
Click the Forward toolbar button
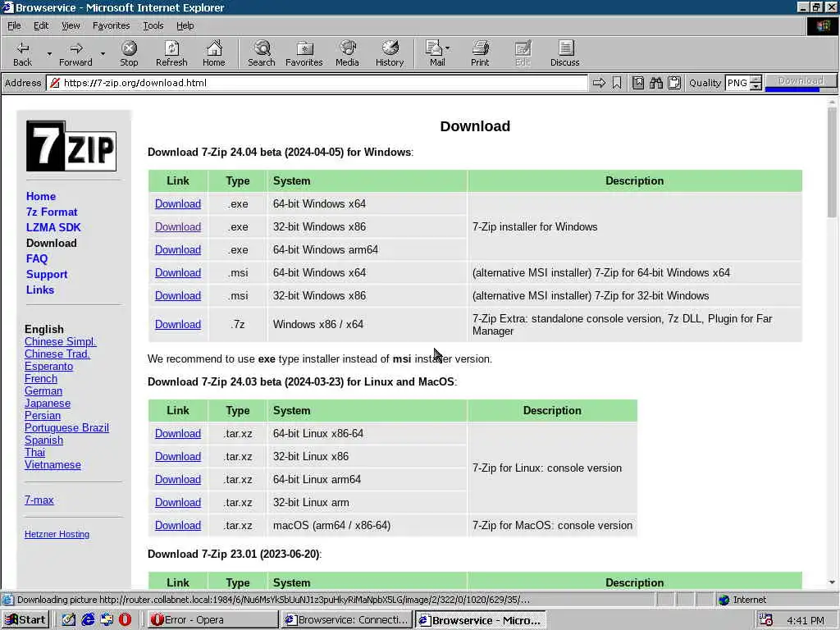[x=75, y=53]
